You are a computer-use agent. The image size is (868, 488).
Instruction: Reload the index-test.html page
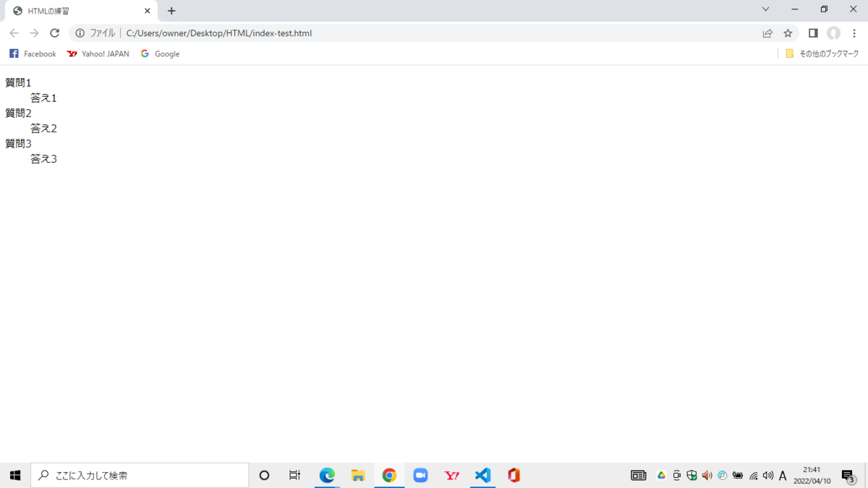pos(55,33)
